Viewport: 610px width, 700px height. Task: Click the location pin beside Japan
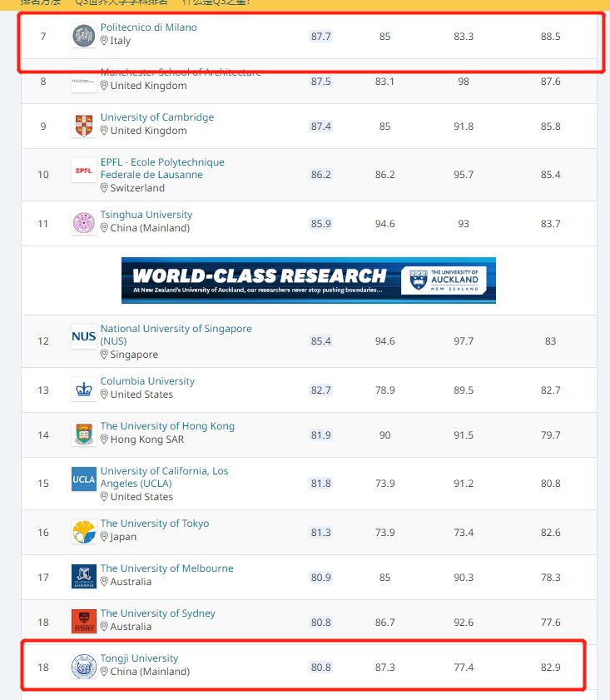tap(104, 537)
